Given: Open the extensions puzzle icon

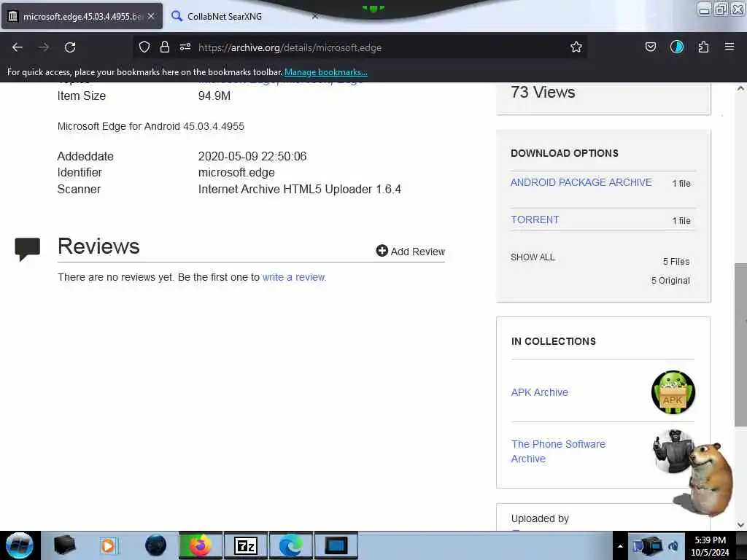Looking at the screenshot, I should tap(703, 47).
